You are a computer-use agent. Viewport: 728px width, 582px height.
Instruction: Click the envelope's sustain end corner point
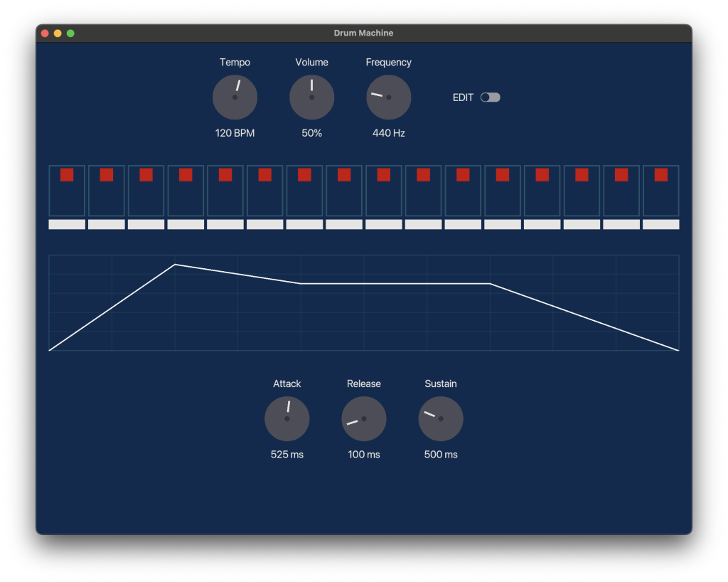[490, 284]
